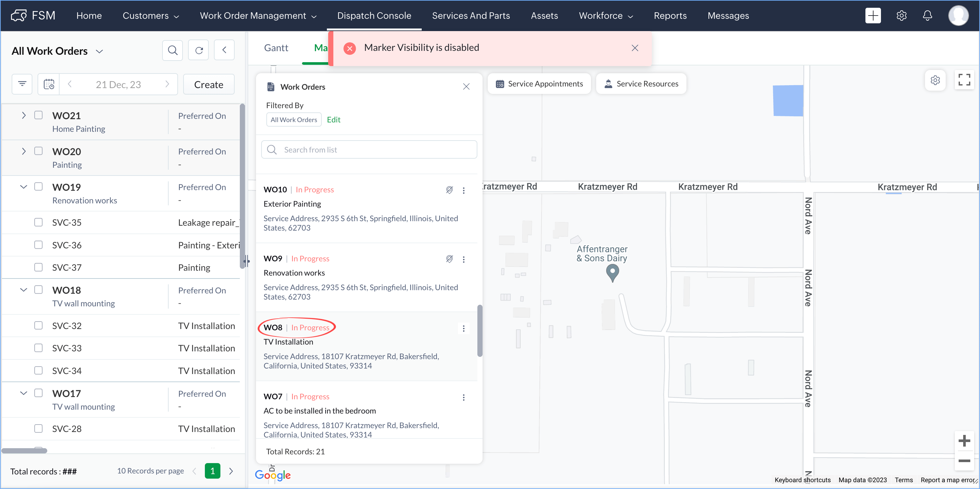Select the SVC-35 checkbox
This screenshot has width=980, height=489.
tap(39, 222)
